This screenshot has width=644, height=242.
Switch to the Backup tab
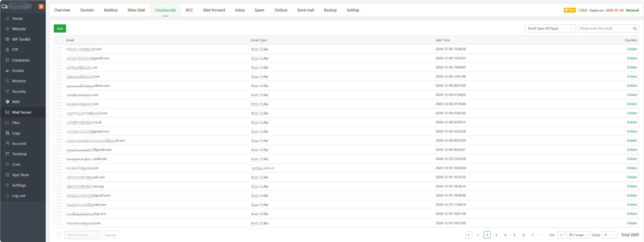point(330,10)
